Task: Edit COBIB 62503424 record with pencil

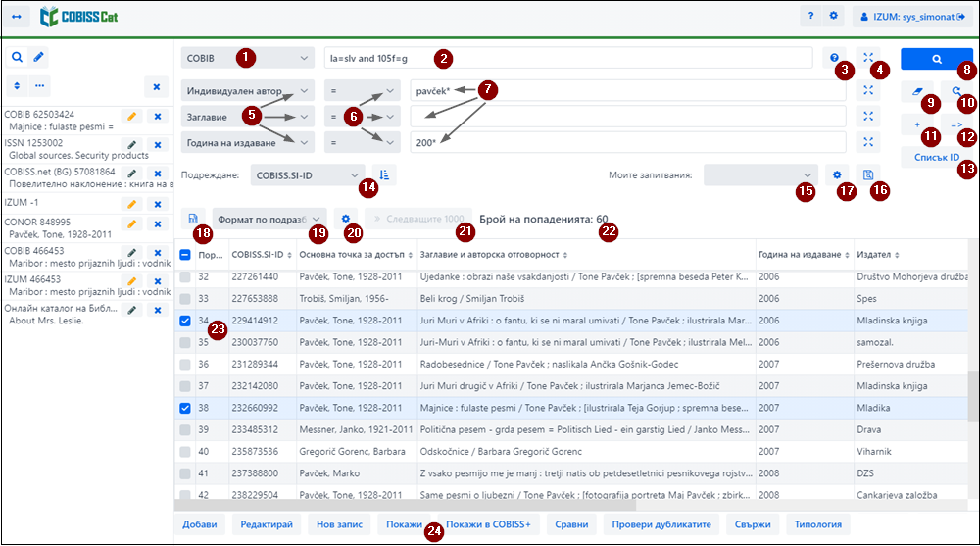Action: pyautogui.click(x=132, y=117)
